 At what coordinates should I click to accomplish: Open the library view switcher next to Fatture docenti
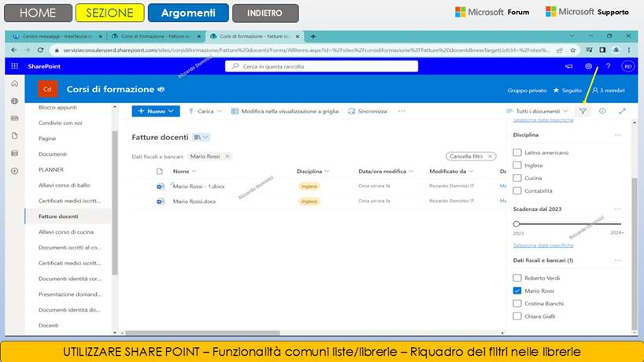202,138
